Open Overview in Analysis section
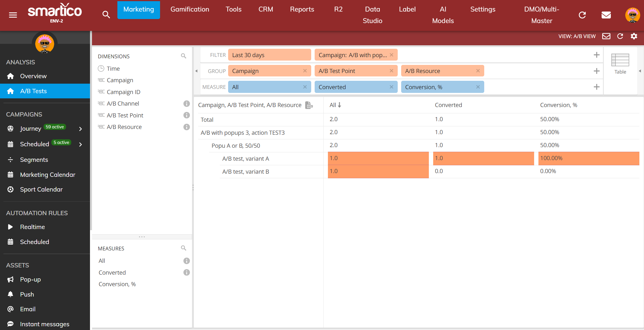Screen dimensions: 644x330 click(33, 76)
